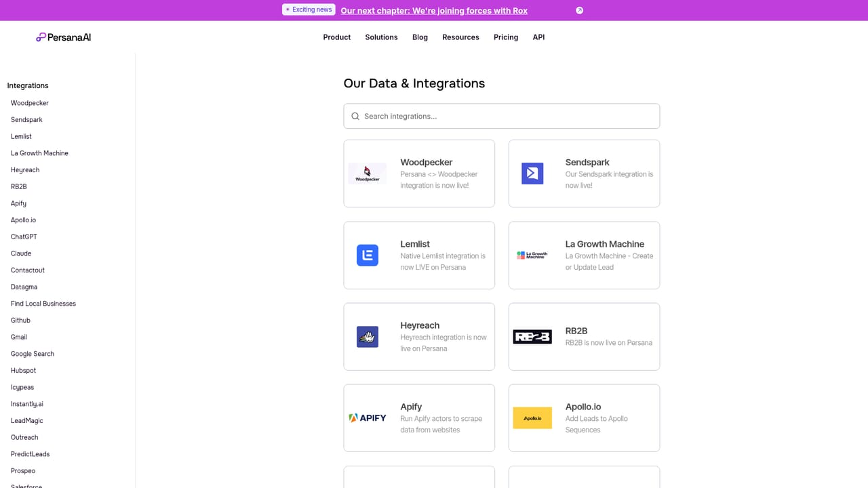
Task: Select LeadMagic in the sidebar
Action: coord(27,421)
